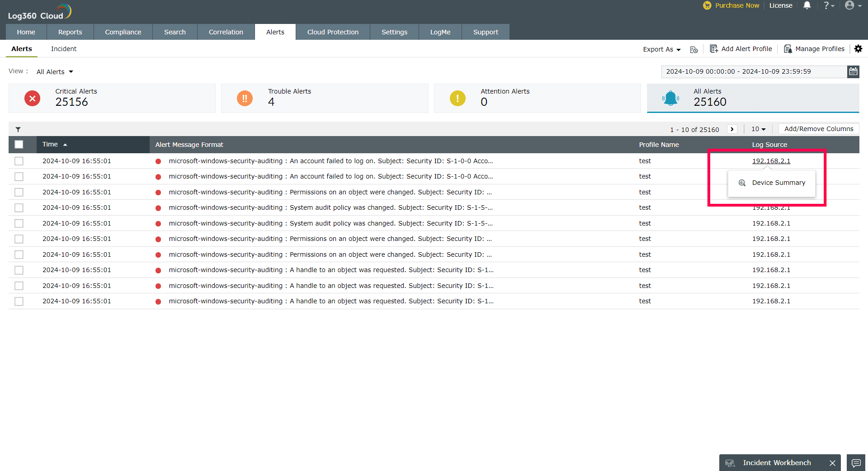Open the Support tab

tap(486, 32)
